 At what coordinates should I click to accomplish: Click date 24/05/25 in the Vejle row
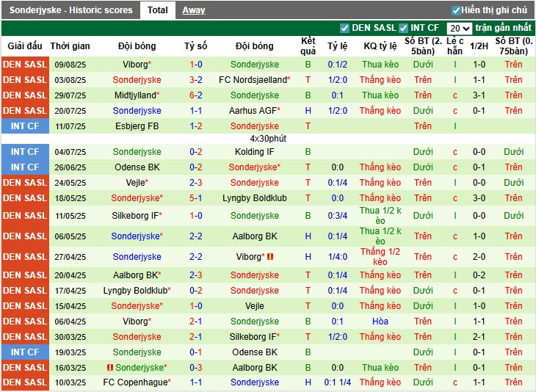coord(70,183)
